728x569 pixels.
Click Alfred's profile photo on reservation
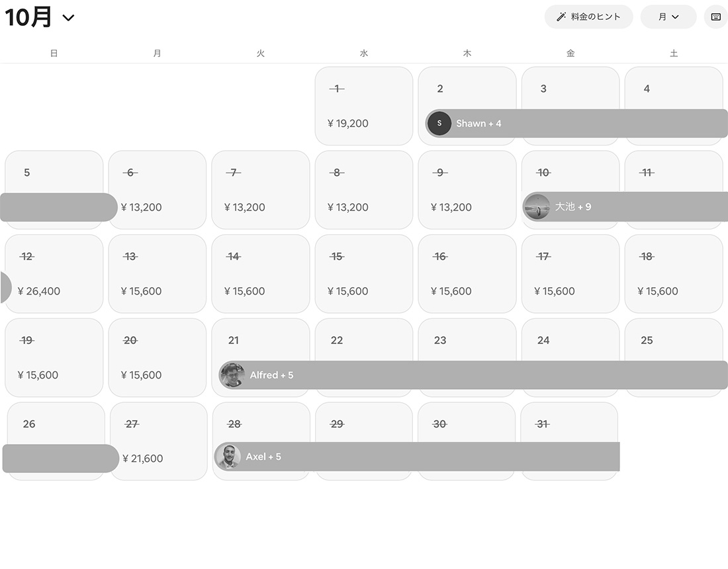point(232,375)
